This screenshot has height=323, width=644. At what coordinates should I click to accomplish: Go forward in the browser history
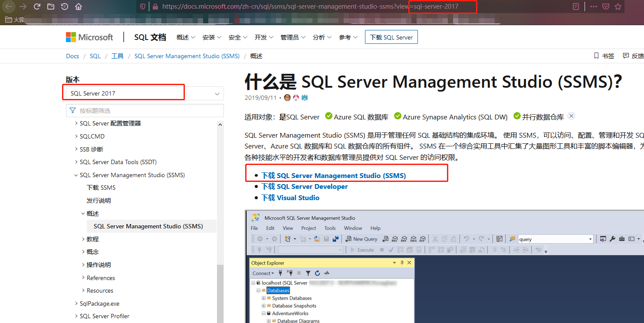coord(23,7)
